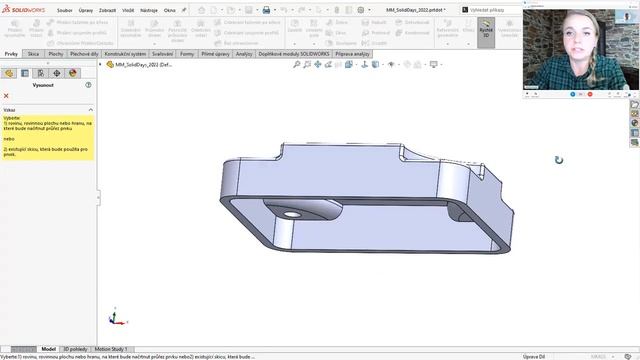Switch to the Svařování tab

162,54
